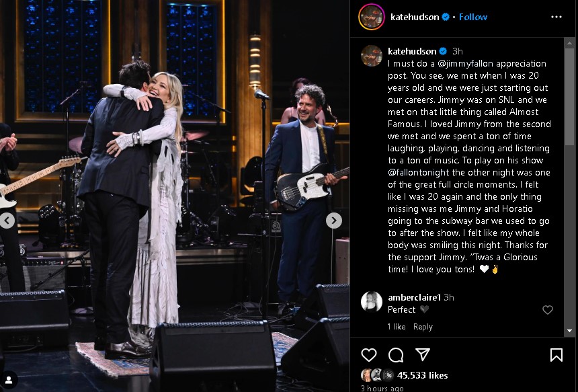Viewport: 578px width, 392px height.
Task: Click the scrollbar up arrow in comments
Action: click(x=569, y=42)
